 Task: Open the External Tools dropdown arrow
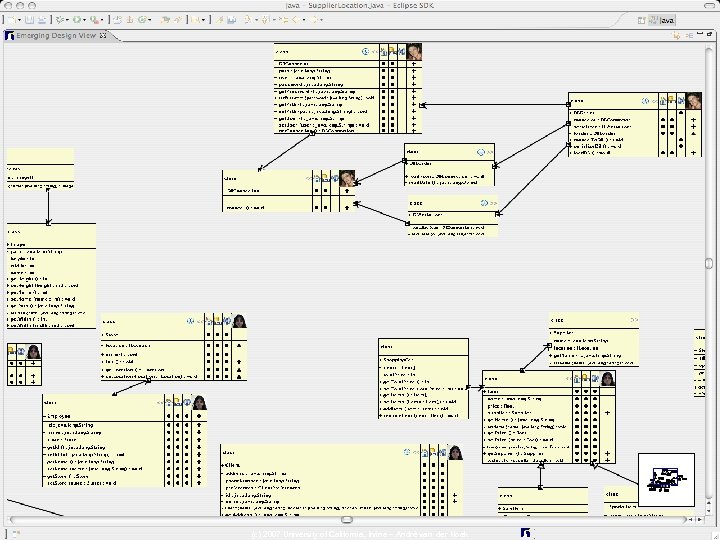pyautogui.click(x=101, y=20)
